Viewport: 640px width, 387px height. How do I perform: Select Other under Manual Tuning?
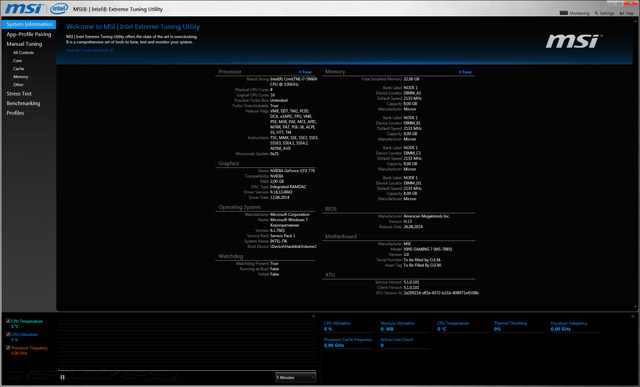18,85
